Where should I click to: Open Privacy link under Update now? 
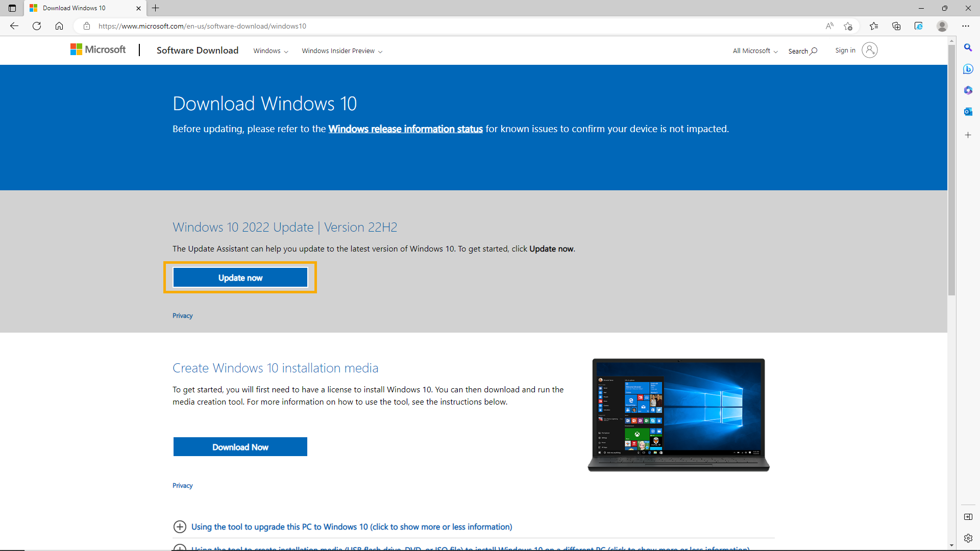183,316
